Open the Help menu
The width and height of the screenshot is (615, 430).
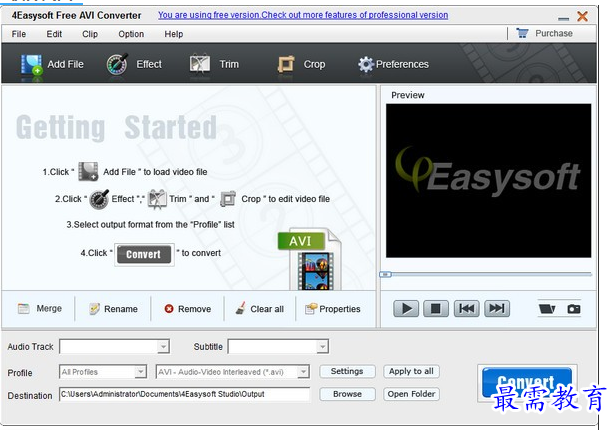[173, 34]
